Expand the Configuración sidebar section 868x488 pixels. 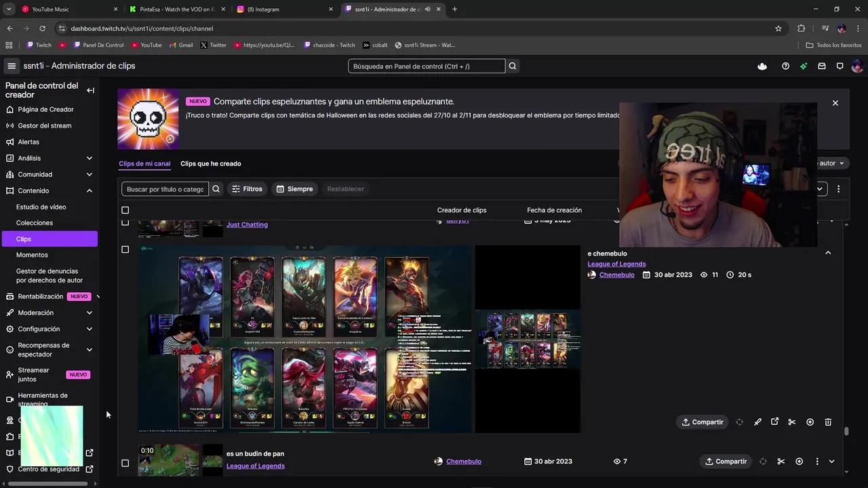tap(90, 329)
